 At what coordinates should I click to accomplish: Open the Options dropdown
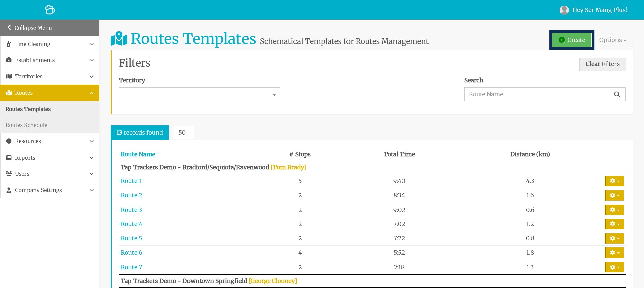click(613, 40)
